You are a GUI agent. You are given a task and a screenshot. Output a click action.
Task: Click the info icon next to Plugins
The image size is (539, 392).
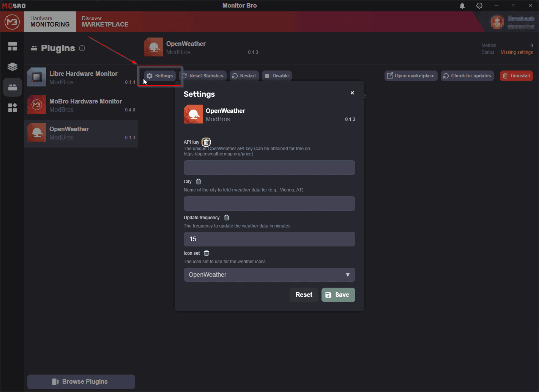click(82, 48)
